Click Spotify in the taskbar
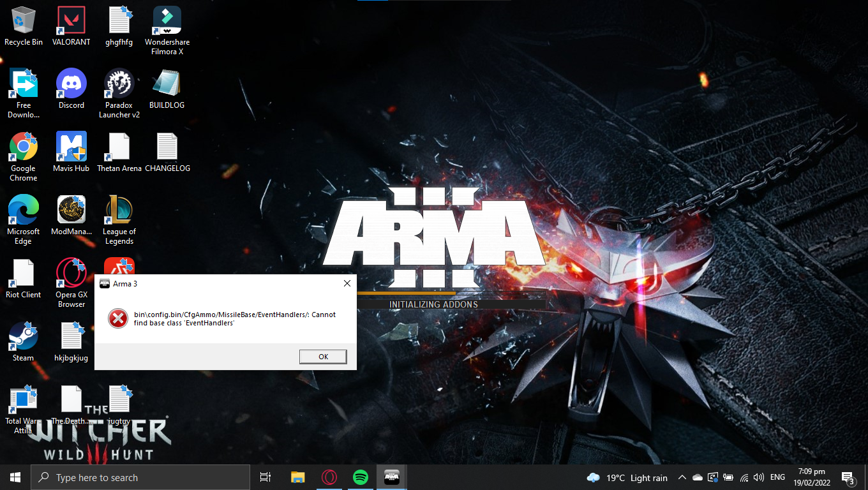868x490 pixels. coord(361,477)
